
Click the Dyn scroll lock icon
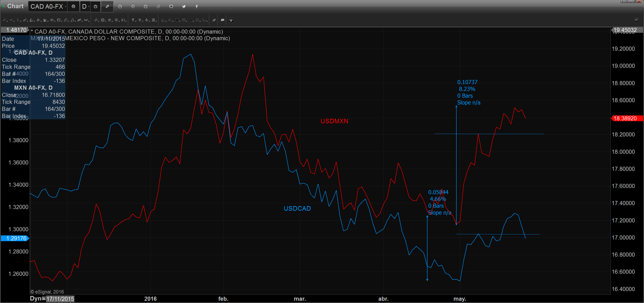44,298
